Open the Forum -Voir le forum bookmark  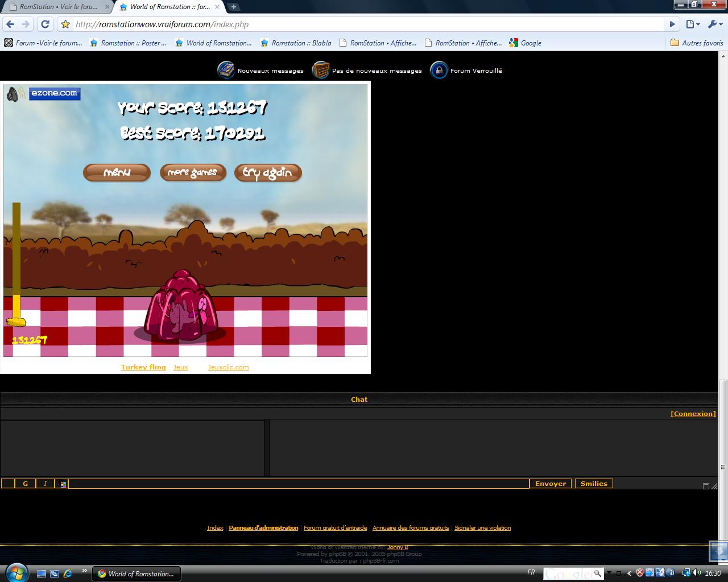point(43,43)
